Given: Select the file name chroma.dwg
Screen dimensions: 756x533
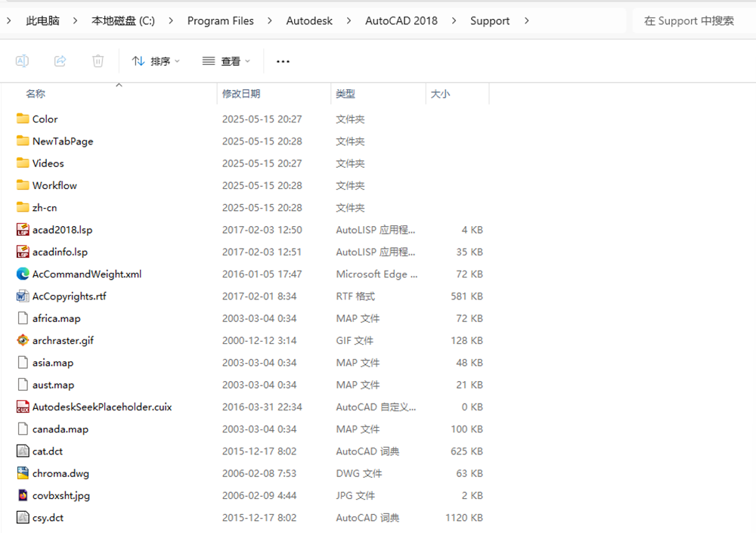Looking at the screenshot, I should [x=60, y=473].
